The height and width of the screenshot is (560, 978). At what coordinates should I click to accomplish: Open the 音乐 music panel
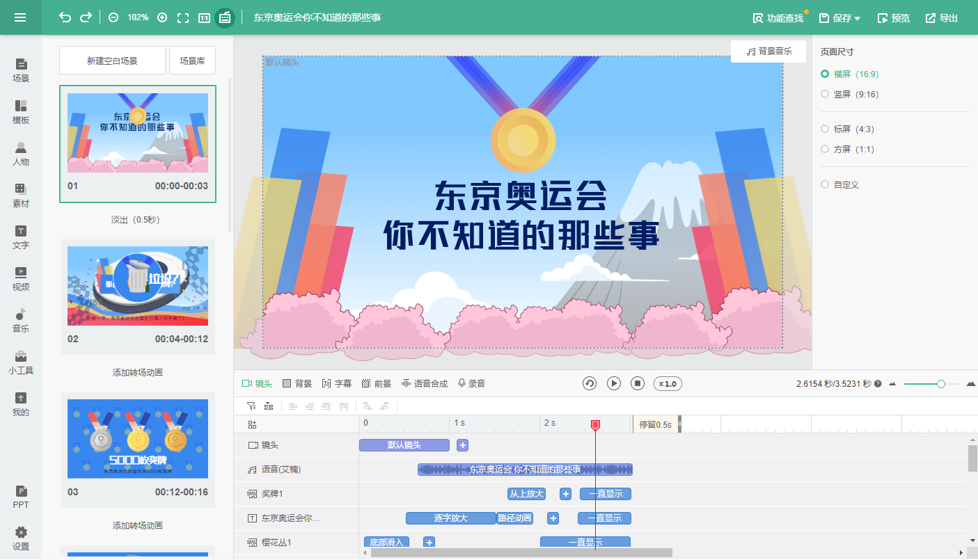click(21, 320)
